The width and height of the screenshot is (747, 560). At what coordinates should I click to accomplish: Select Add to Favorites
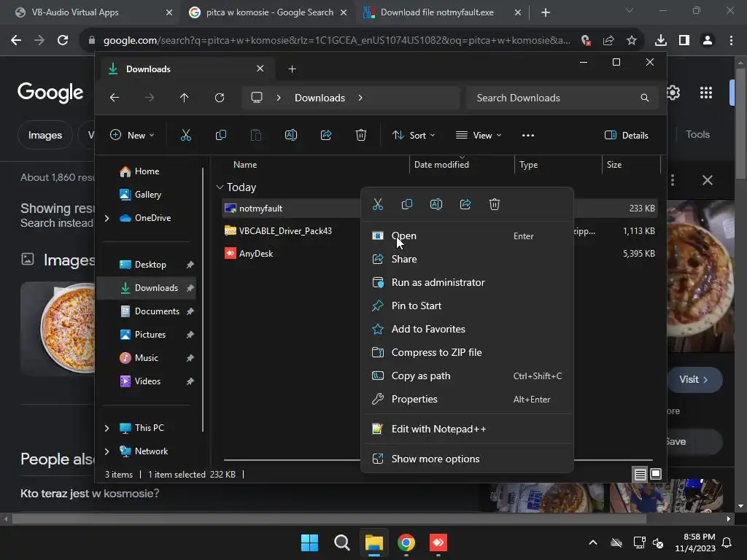467,329
